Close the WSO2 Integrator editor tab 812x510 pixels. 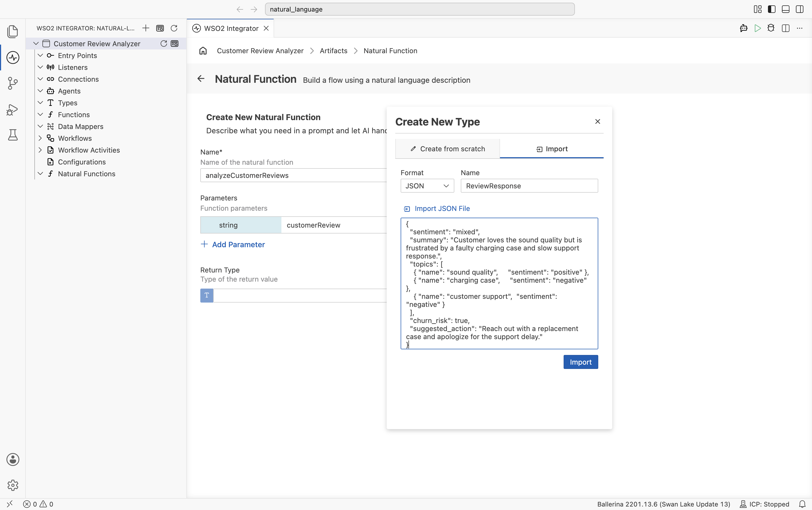(266, 28)
